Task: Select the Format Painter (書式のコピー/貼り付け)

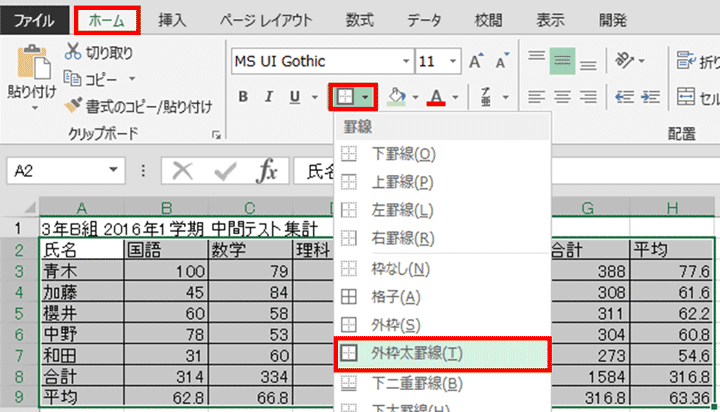Action: click(138, 107)
